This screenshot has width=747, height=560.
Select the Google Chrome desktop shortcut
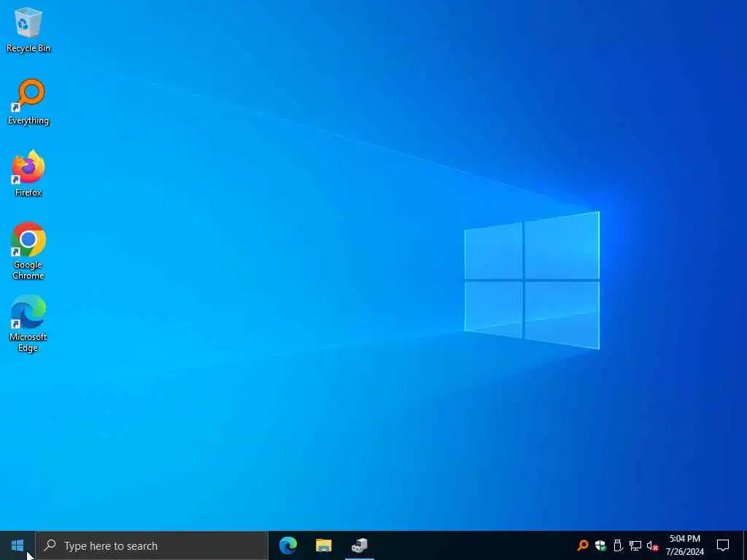click(28, 251)
